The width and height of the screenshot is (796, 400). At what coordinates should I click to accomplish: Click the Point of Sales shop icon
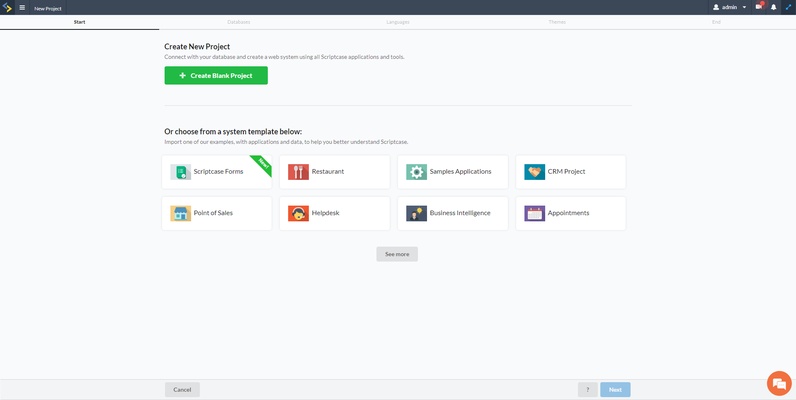pyautogui.click(x=180, y=213)
